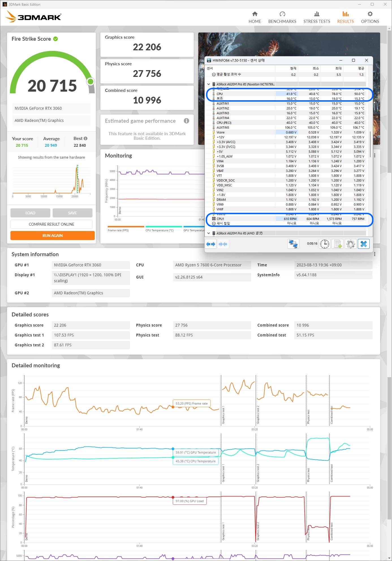Click the AMD Radeon(TM) Graphics score field
392x561 pixels.
click(x=51, y=120)
